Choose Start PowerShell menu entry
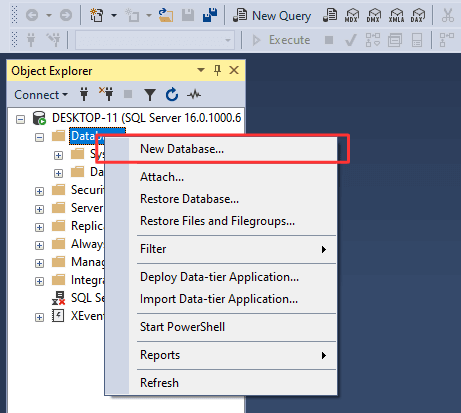The width and height of the screenshot is (461, 413). 220,327
